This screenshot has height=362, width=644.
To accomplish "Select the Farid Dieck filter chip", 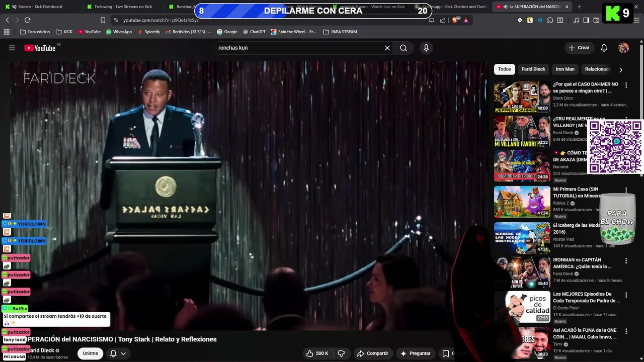I will pyautogui.click(x=533, y=69).
